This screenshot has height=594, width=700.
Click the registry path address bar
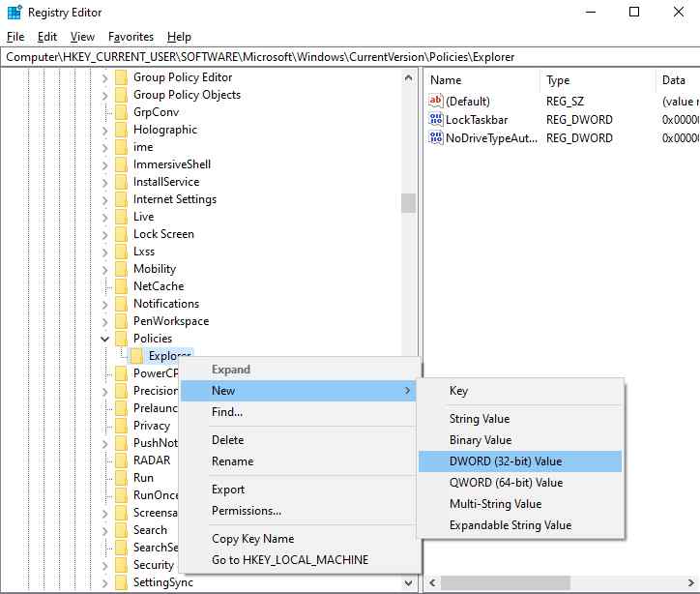[x=350, y=57]
